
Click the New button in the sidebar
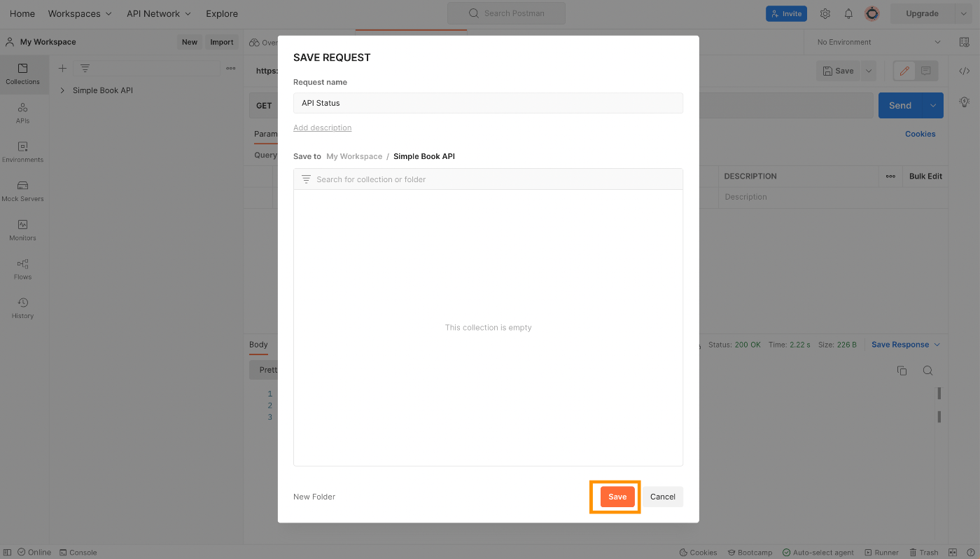[x=190, y=42]
